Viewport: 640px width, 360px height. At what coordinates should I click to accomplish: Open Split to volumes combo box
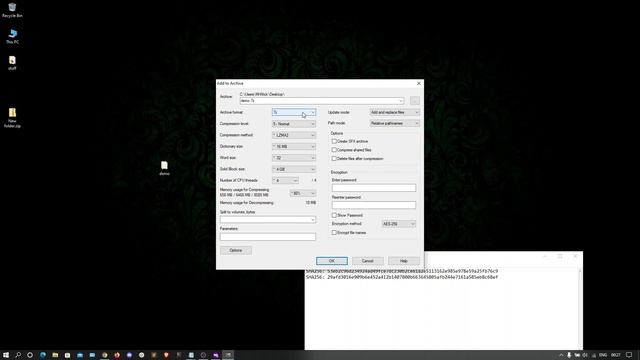coord(268,220)
